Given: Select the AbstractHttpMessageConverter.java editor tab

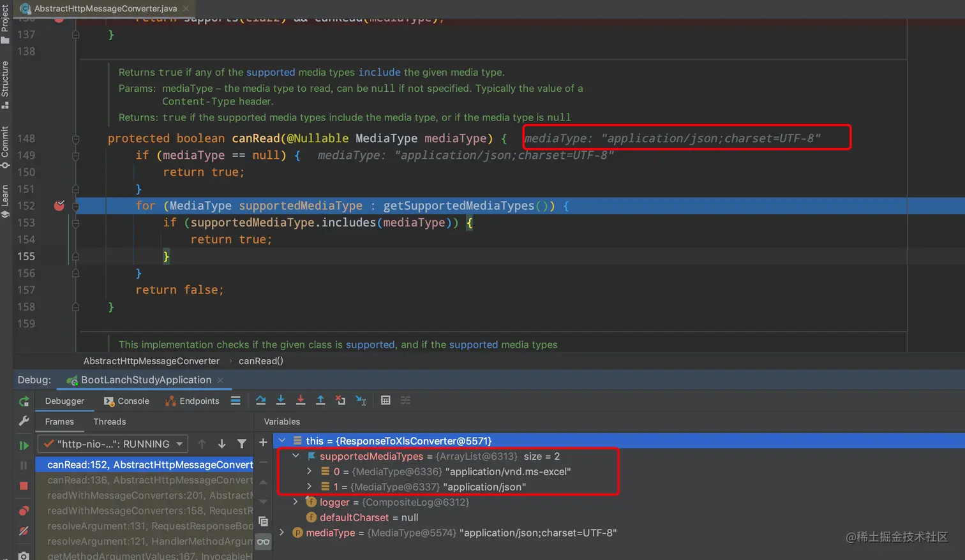Looking at the screenshot, I should [105, 8].
